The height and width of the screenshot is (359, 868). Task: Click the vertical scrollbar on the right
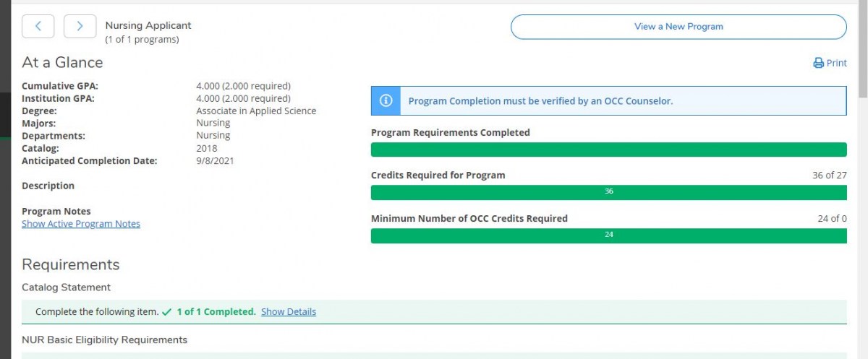(x=862, y=181)
